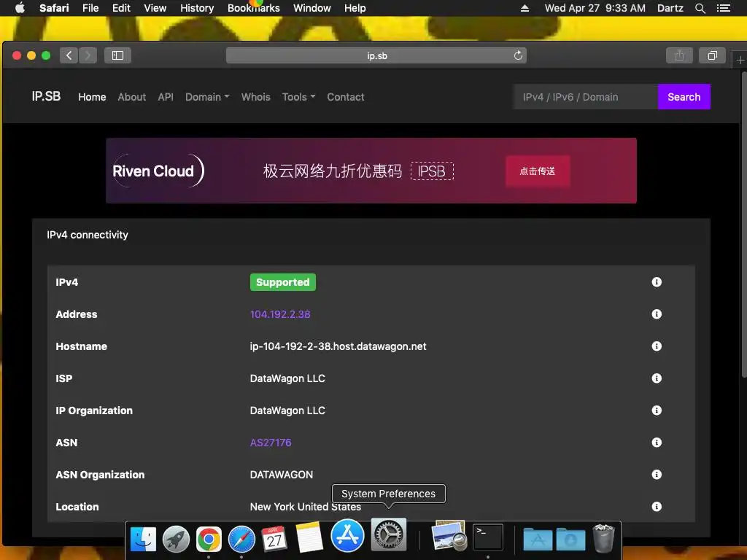Expand the Domain dropdown in site nav

pyautogui.click(x=207, y=97)
